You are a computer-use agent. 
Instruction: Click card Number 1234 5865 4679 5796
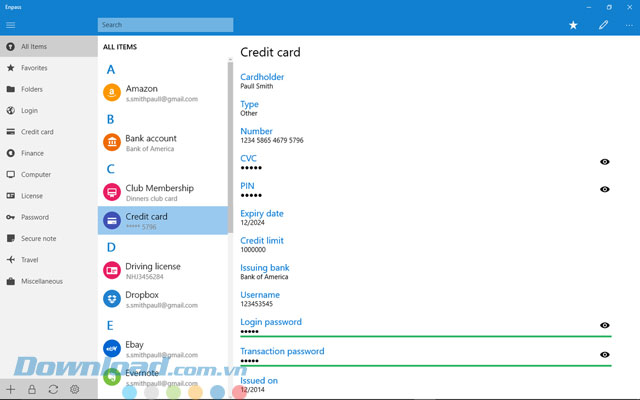[272, 140]
